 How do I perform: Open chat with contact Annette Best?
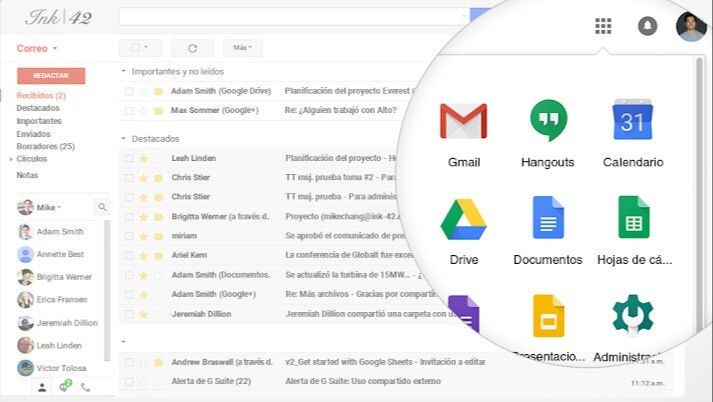pos(58,254)
